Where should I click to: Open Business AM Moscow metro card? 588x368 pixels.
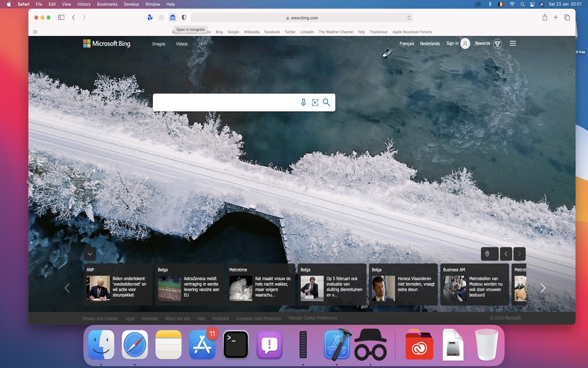point(475,284)
